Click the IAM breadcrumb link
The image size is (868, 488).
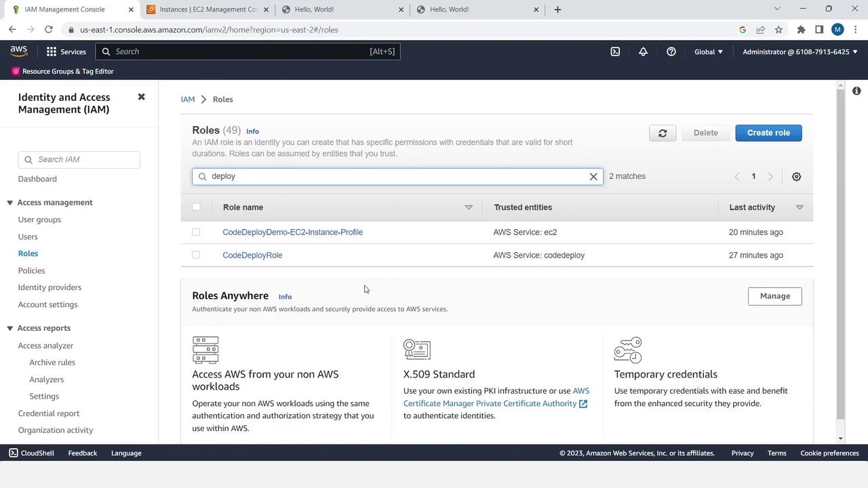[188, 99]
